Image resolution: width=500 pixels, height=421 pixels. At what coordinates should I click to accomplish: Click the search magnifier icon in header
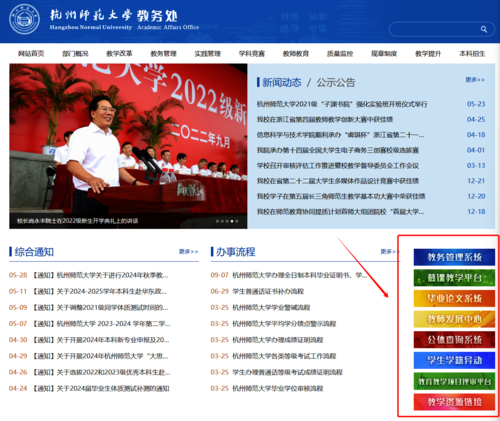pos(484,29)
